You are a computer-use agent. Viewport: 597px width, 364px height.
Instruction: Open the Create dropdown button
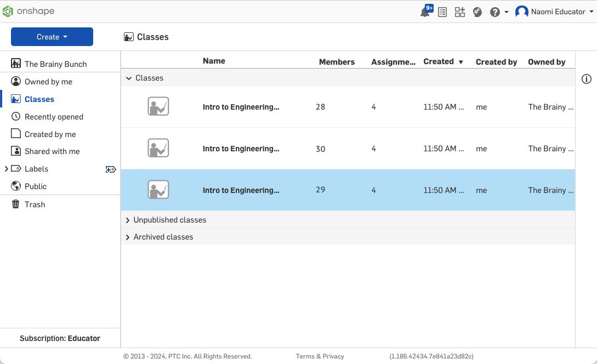52,37
